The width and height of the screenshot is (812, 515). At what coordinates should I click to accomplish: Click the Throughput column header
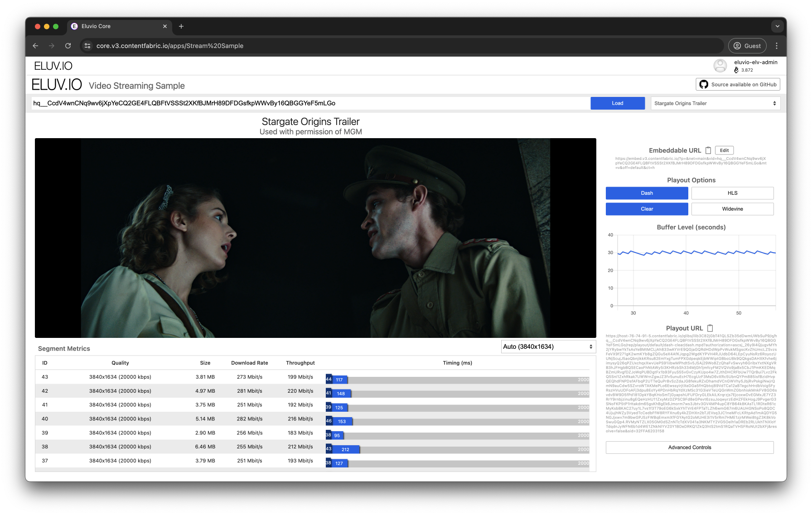(300, 363)
